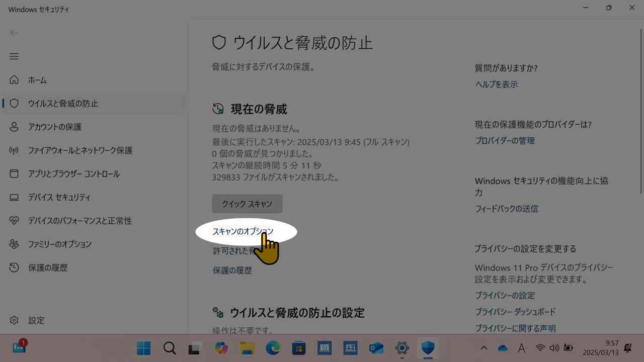The width and height of the screenshot is (644, 362).
Task: Select the Windows Security shield in the taskbar
Action: (428, 348)
